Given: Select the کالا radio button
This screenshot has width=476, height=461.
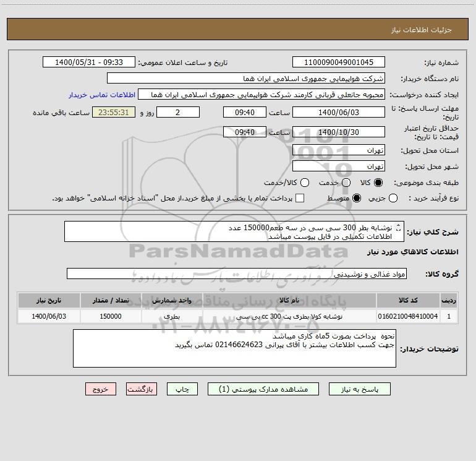Looking at the screenshot, I should [378, 183].
